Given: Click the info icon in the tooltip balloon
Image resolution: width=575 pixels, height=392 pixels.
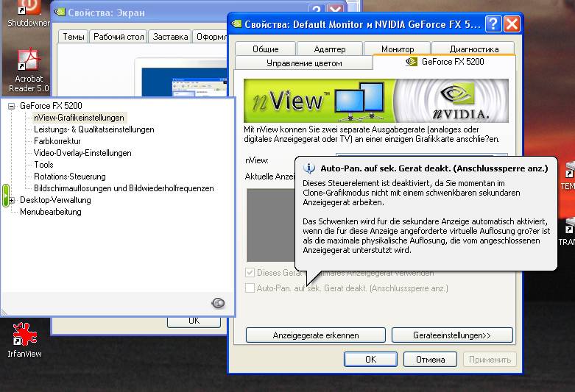Looking at the screenshot, I should click(309, 168).
